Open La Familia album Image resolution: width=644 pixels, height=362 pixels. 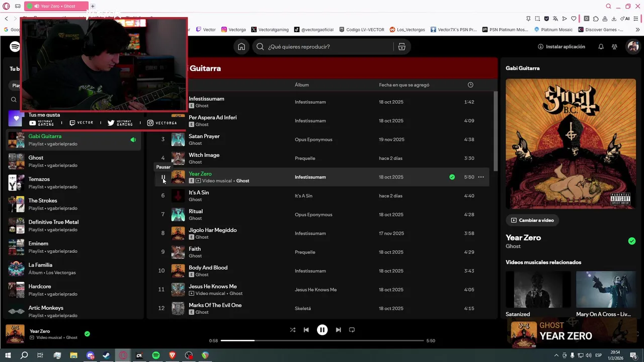[x=74, y=268]
